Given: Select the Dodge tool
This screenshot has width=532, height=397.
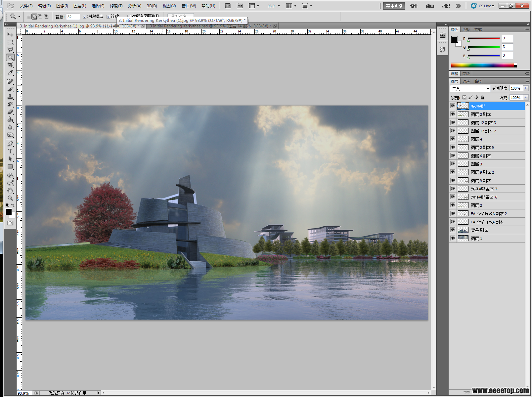Looking at the screenshot, I should 10,135.
